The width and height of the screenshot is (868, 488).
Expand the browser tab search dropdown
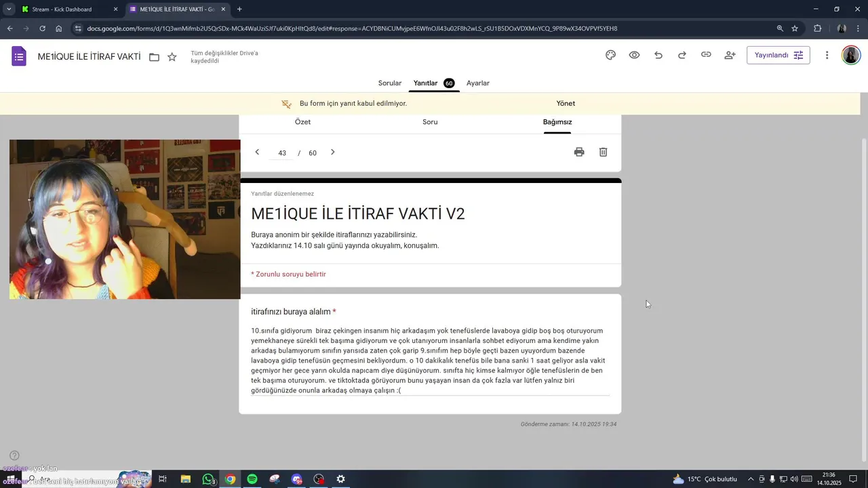click(9, 9)
